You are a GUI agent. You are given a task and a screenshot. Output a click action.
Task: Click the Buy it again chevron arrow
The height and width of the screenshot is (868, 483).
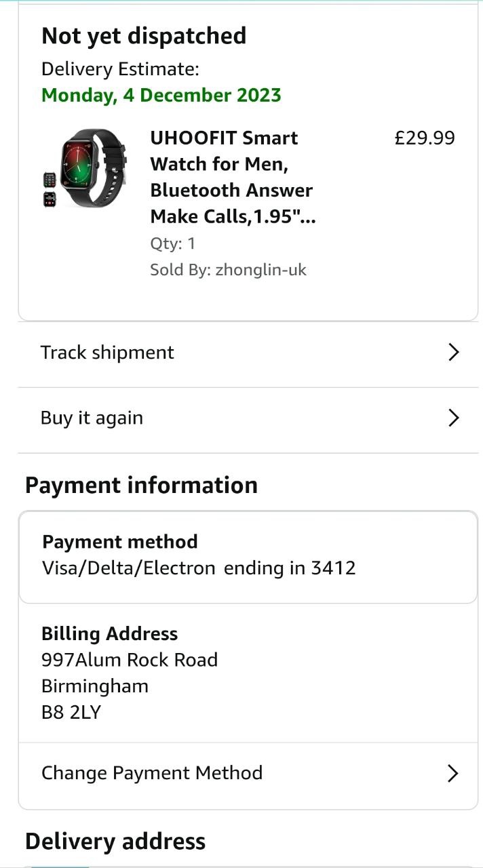pyautogui.click(x=454, y=418)
